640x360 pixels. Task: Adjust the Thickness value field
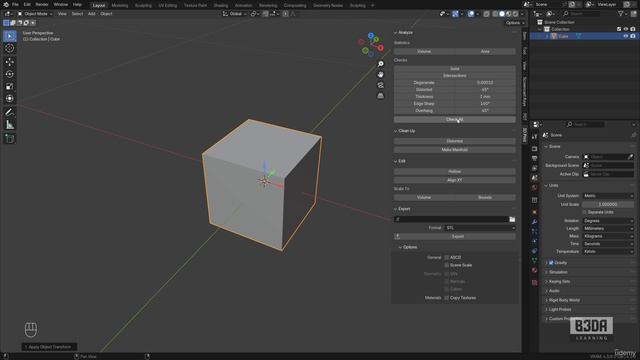click(x=485, y=97)
